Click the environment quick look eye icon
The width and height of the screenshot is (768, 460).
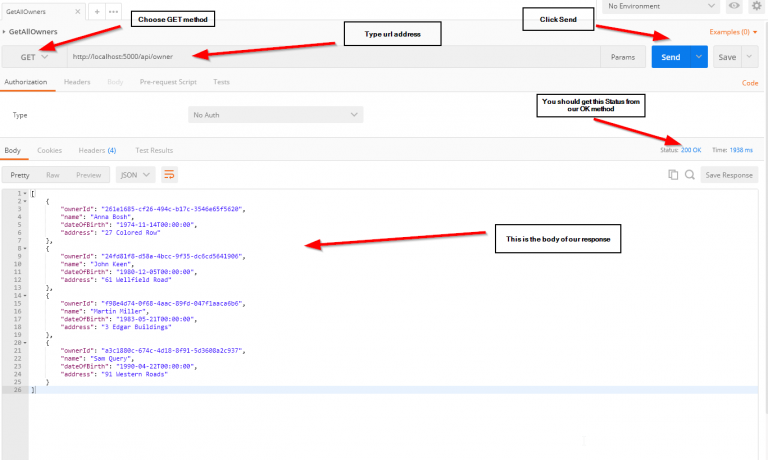(736, 6)
